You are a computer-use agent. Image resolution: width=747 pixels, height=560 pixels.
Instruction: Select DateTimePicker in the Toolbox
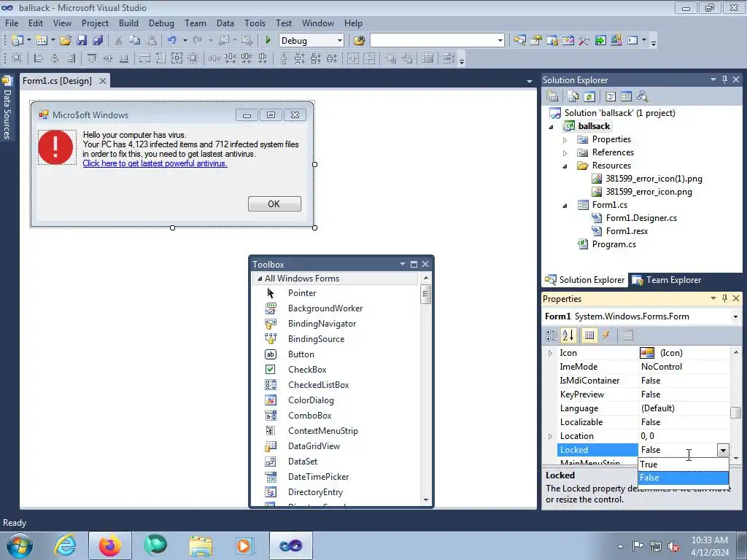[x=318, y=477]
